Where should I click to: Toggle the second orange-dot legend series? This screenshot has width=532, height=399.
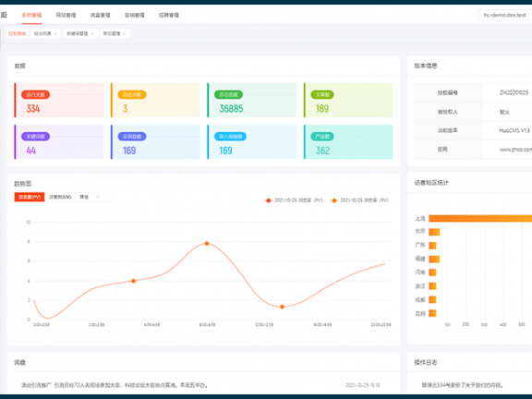click(359, 200)
